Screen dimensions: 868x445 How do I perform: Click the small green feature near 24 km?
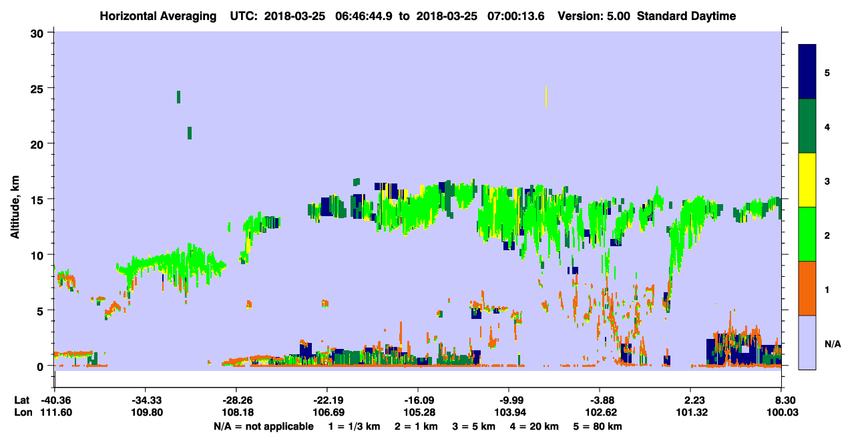click(178, 97)
